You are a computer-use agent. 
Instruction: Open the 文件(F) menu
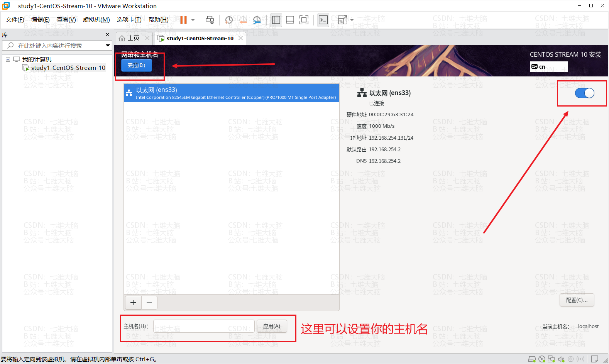pyautogui.click(x=15, y=20)
